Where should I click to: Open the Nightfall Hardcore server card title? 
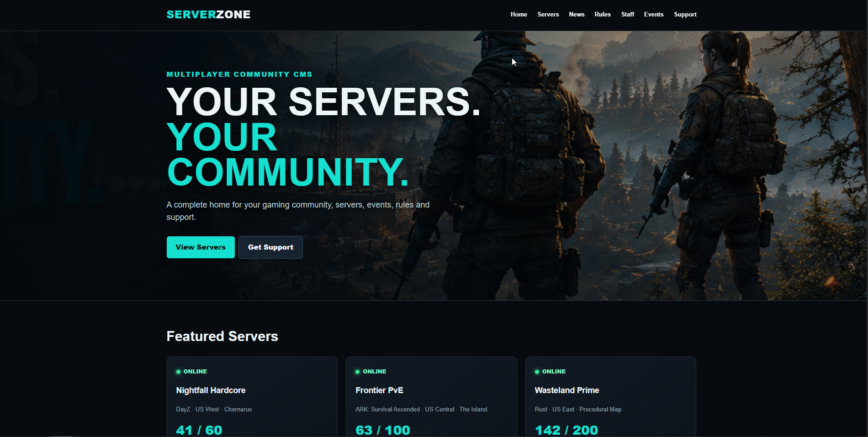211,390
